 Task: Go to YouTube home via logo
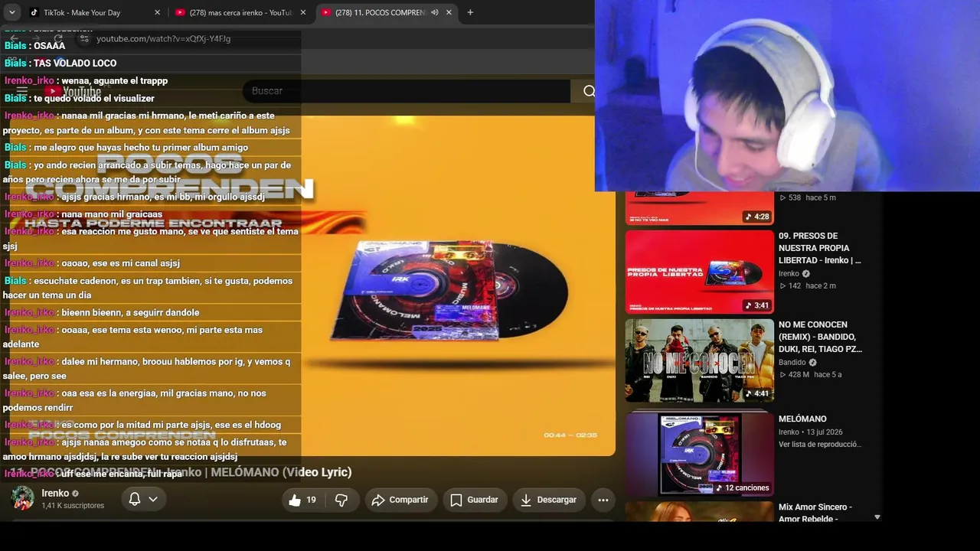tap(73, 92)
